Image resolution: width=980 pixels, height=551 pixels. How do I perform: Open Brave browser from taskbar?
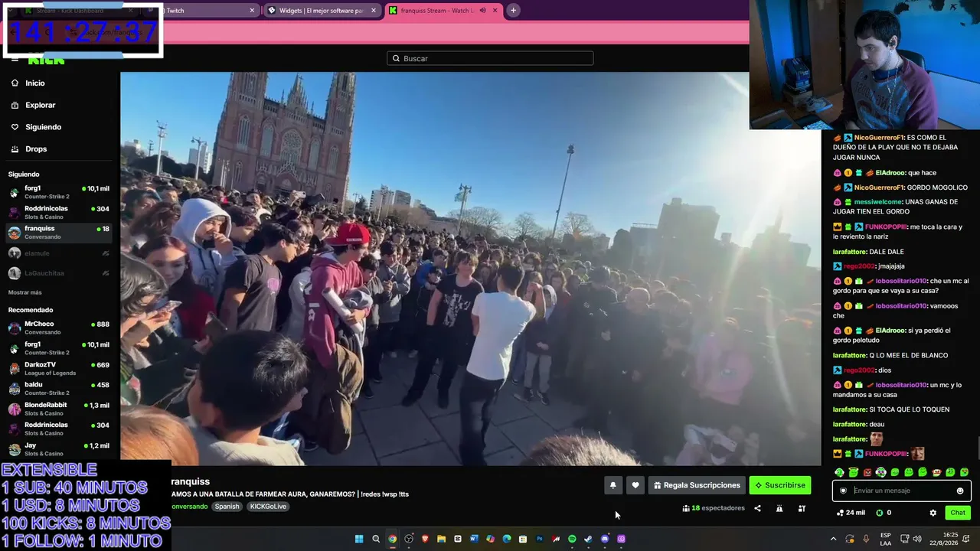pyautogui.click(x=425, y=539)
